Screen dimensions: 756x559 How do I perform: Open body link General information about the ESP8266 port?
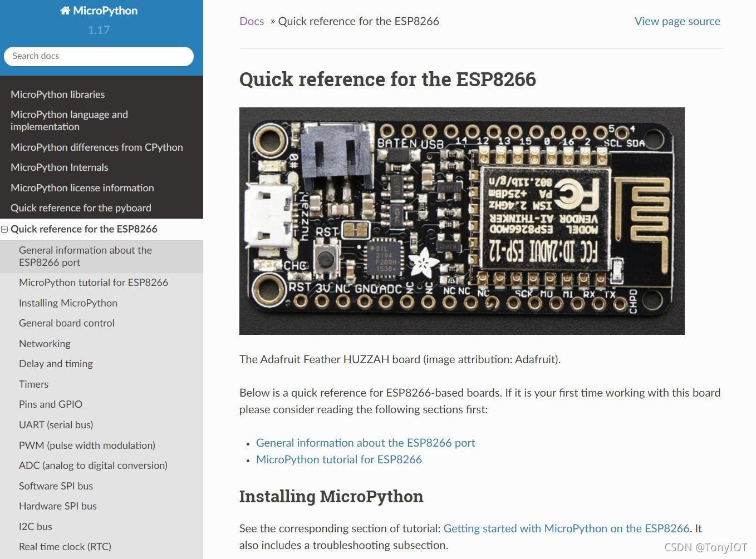coord(365,443)
